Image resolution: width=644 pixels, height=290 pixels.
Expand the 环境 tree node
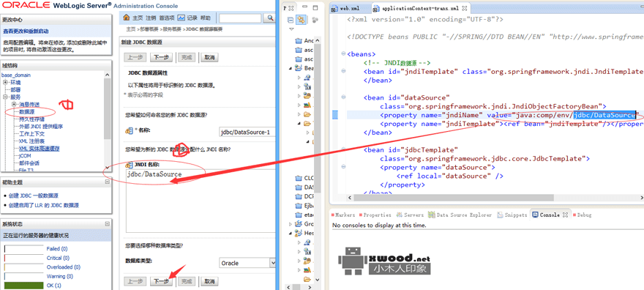click(5, 82)
